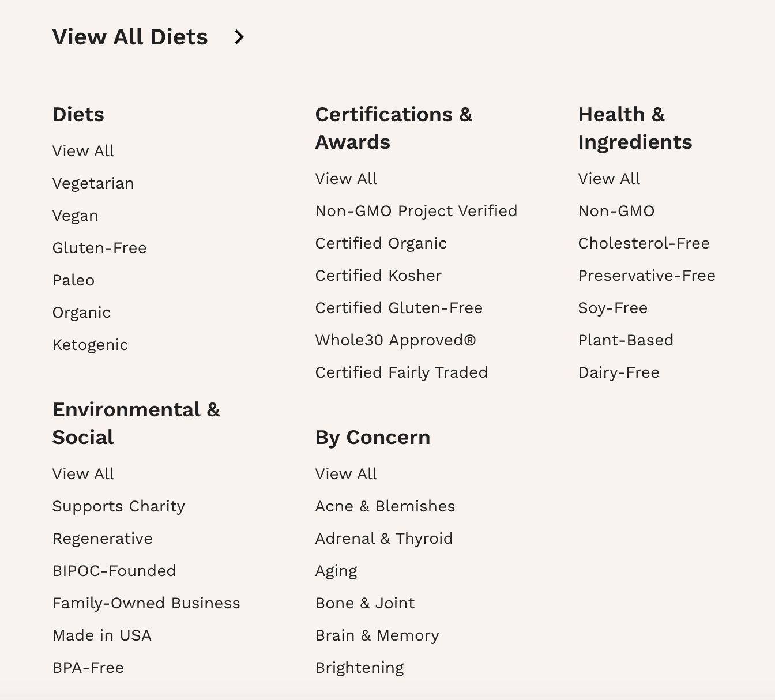
Task: Open the Dairy-Free category
Action: 618,372
